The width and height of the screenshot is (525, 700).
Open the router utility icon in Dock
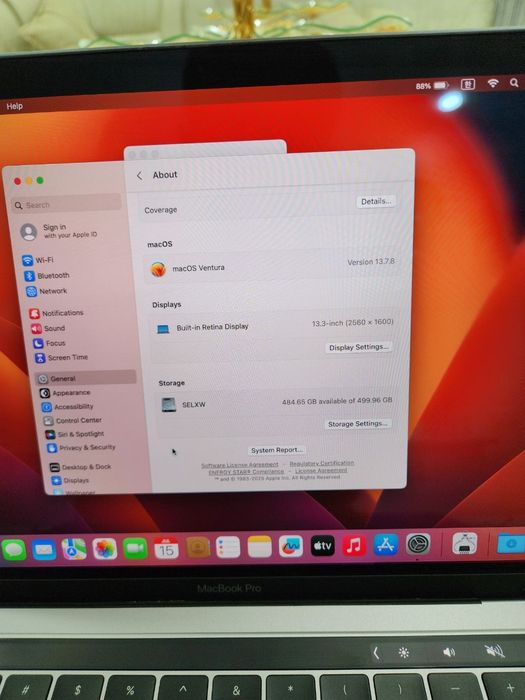pyautogui.click(x=465, y=543)
